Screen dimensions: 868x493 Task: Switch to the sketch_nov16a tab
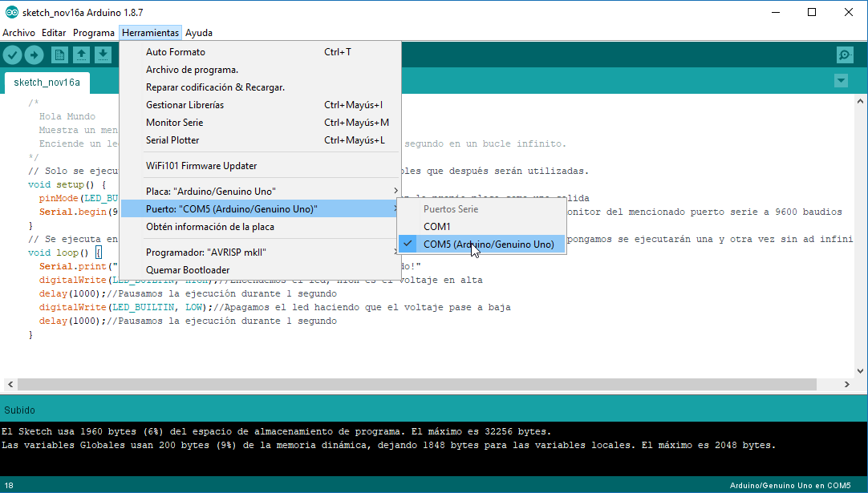pos(47,83)
